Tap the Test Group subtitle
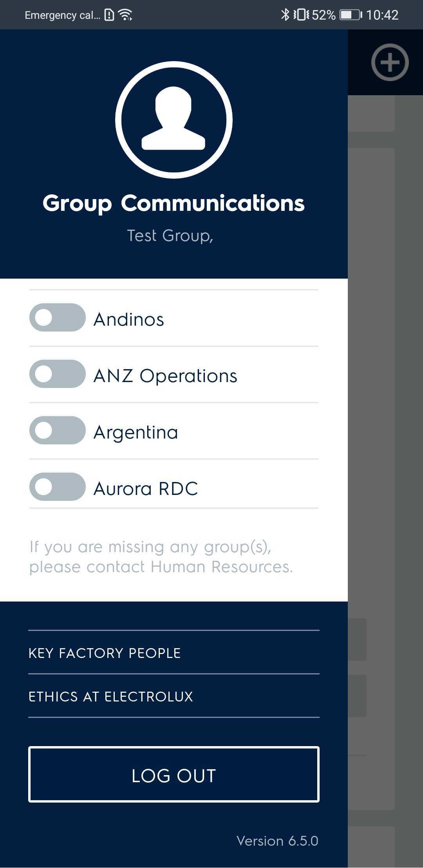Viewport: 423px width, 868px height. coord(170,236)
